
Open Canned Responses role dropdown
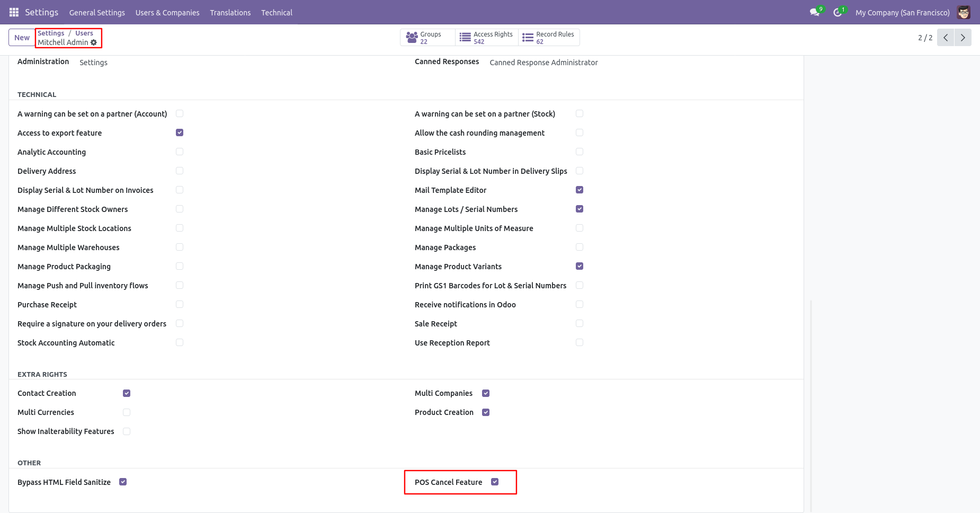coord(544,63)
